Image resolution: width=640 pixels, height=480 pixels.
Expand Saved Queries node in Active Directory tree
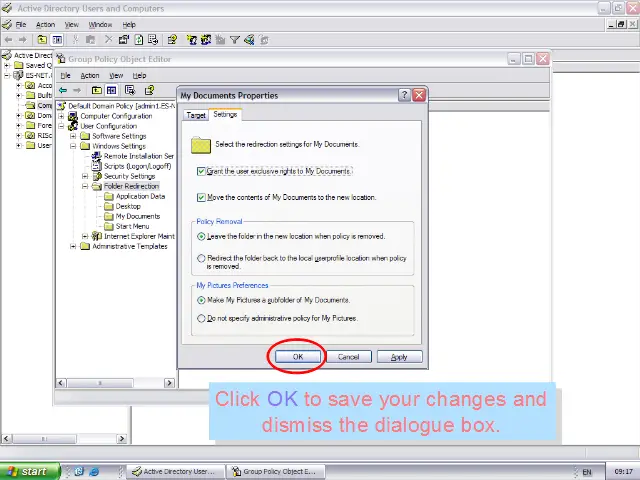point(7,65)
